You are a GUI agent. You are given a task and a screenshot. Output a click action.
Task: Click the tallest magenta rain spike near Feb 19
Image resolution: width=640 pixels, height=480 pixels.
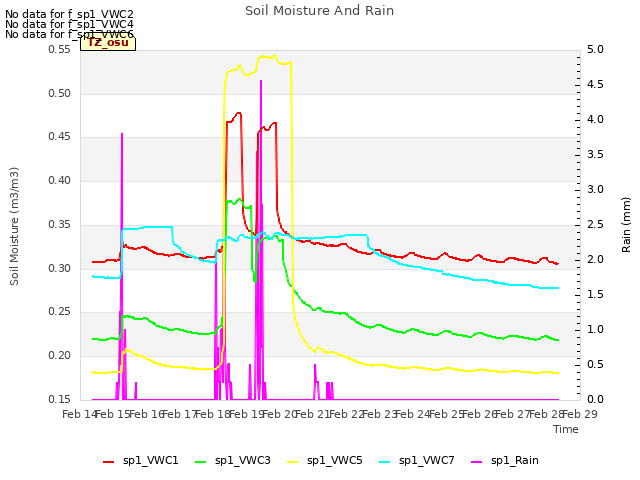click(261, 163)
